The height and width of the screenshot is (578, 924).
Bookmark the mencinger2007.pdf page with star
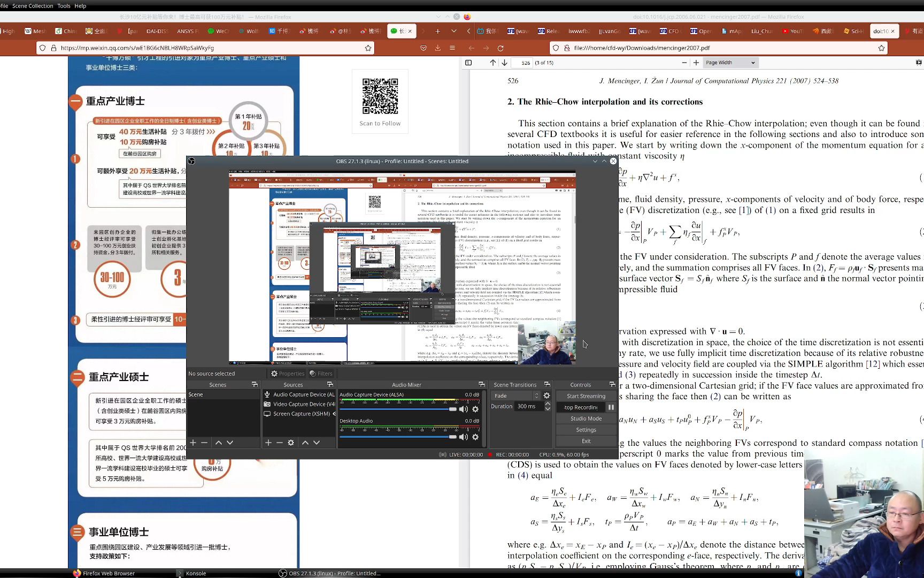[881, 48]
